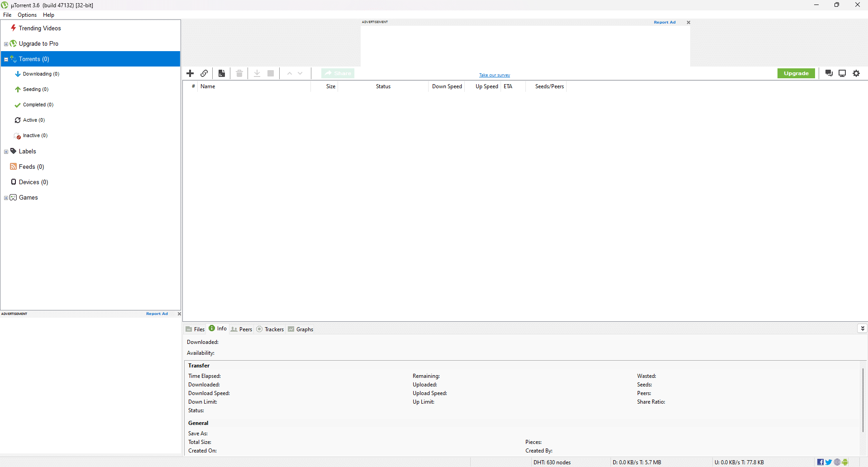Click the Info pane vertical scrollbar
Screen dimensions: 868x467
click(863, 400)
